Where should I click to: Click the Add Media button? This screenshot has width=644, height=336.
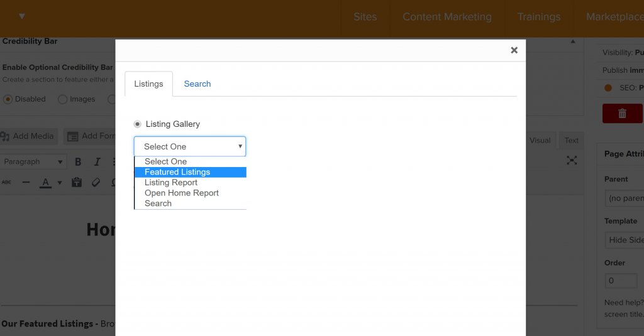point(28,136)
